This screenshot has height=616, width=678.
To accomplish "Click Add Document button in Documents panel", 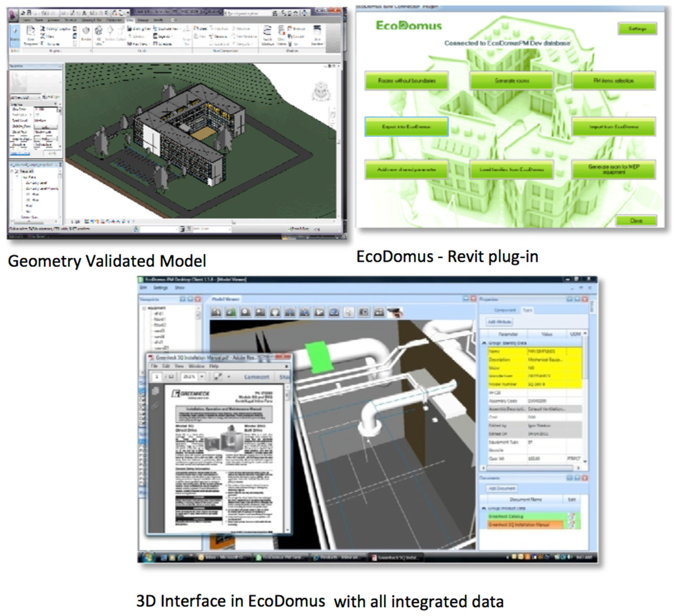I will tap(501, 489).
